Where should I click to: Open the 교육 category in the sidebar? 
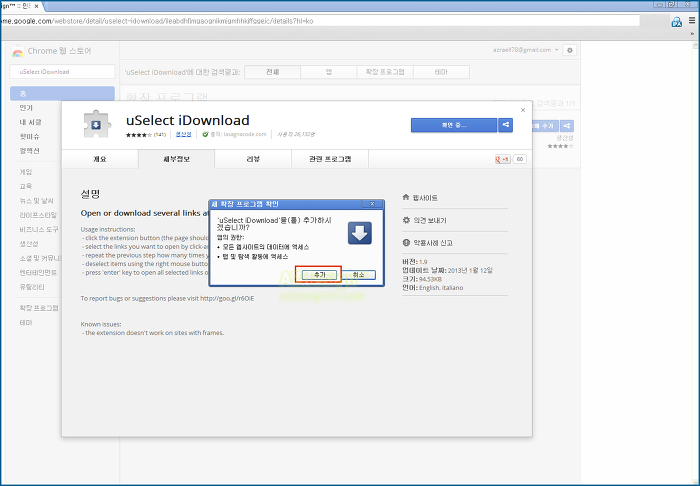click(x=25, y=186)
